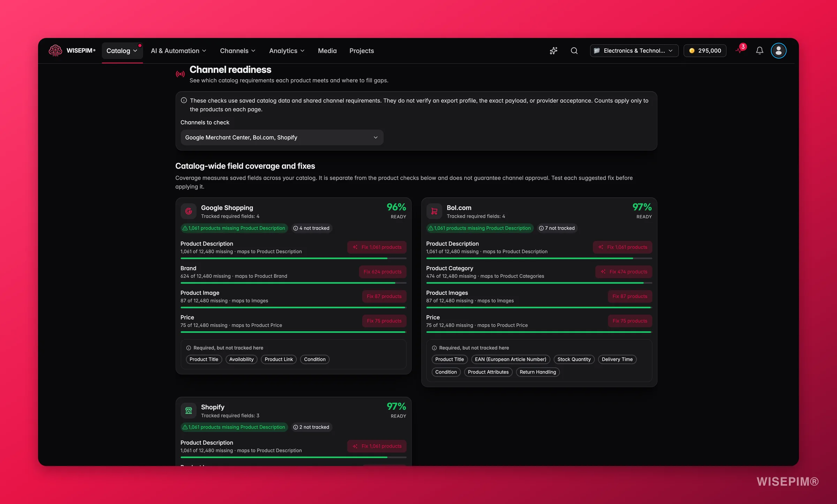Click the 295,000 credits balance
The height and width of the screenshot is (504, 837).
point(705,51)
